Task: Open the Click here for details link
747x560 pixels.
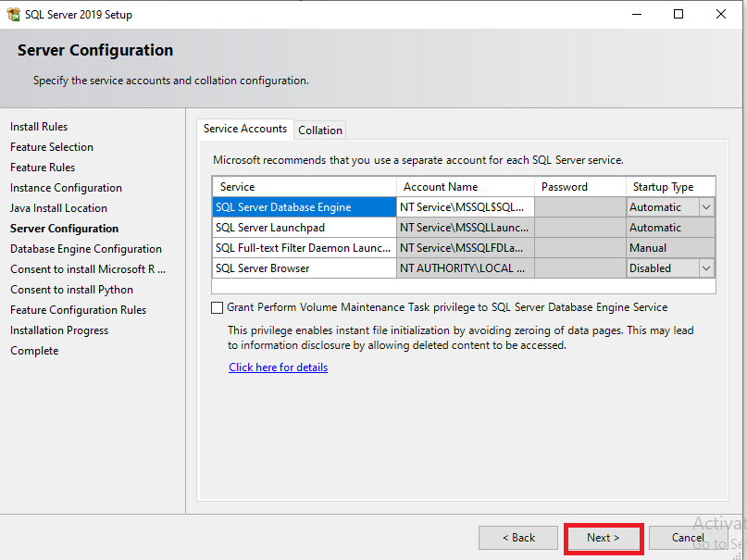Action: [278, 367]
